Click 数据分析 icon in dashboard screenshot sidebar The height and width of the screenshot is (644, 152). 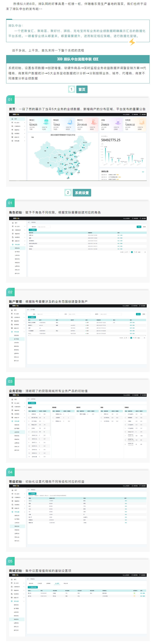pos(12,137)
